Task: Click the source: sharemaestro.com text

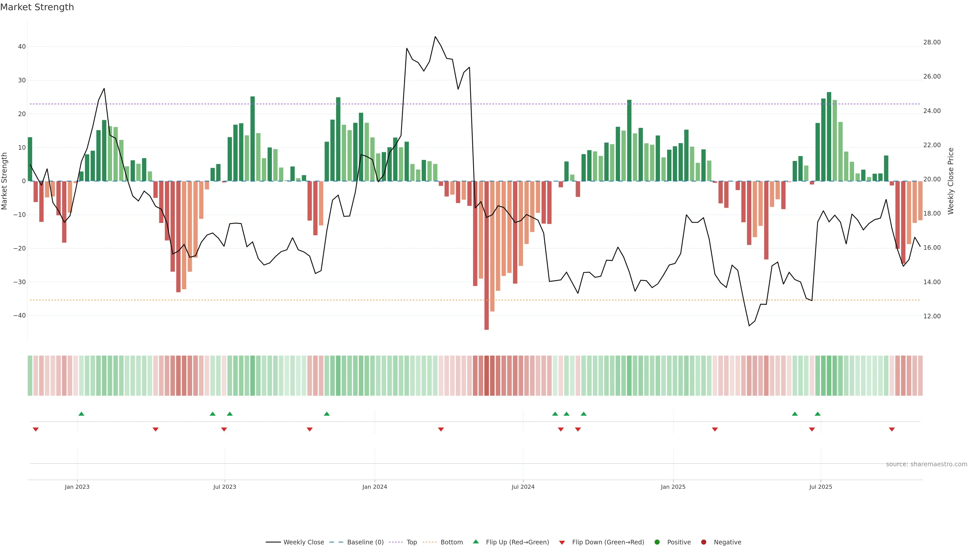Action: click(x=926, y=464)
